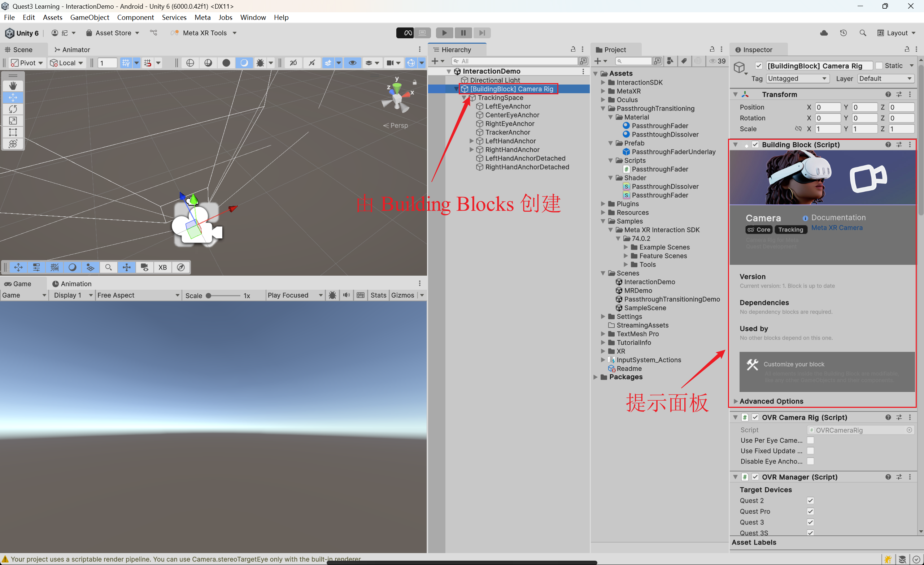Toggle the Stats button in Game view
The image size is (924, 565).
378,295
